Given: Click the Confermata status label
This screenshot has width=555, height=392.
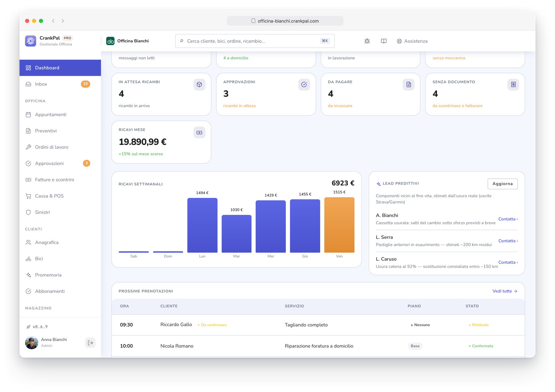Looking at the screenshot, I should pyautogui.click(x=481, y=346).
